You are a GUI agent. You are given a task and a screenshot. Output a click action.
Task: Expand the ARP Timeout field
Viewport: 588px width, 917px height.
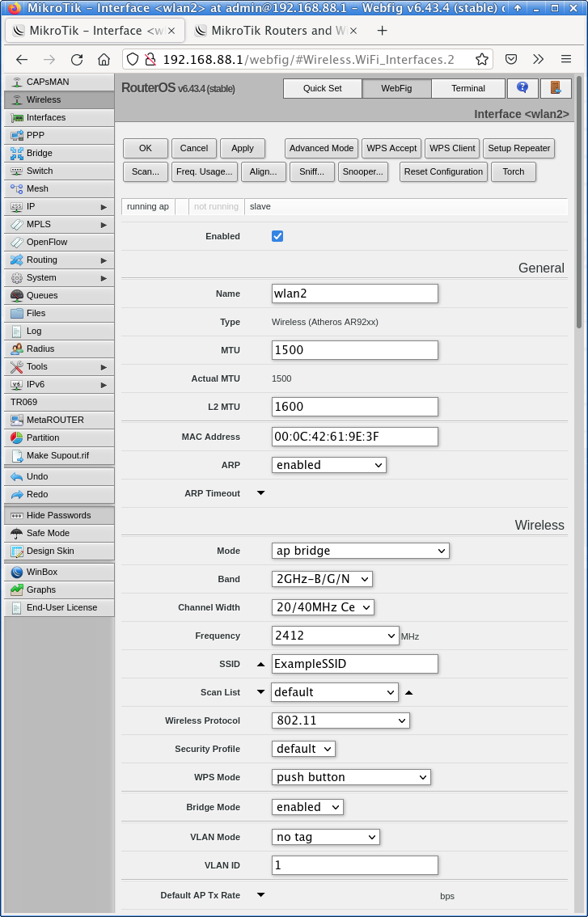pos(260,493)
